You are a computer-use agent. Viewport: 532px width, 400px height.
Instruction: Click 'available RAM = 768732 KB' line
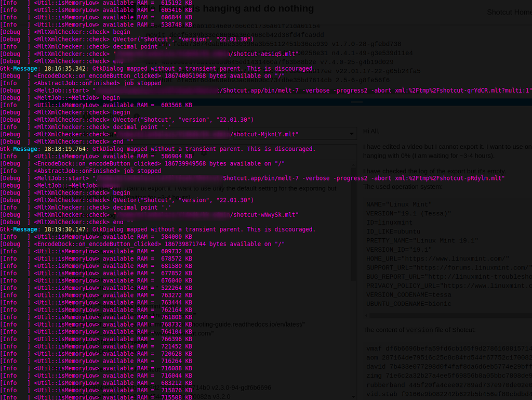pyautogui.click(x=96, y=325)
